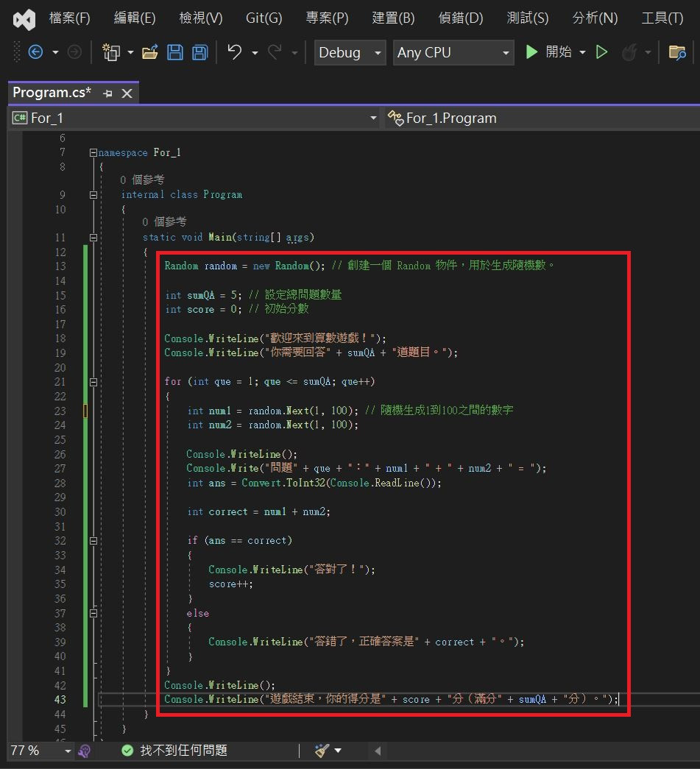This screenshot has width=700, height=769.
Task: Expand the 開始 start options dropdown arrow
Action: click(x=582, y=52)
